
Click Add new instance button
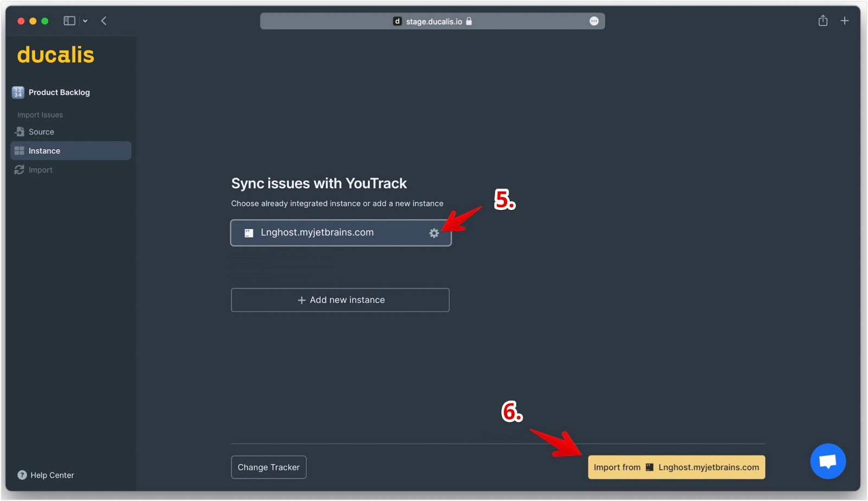pos(340,300)
